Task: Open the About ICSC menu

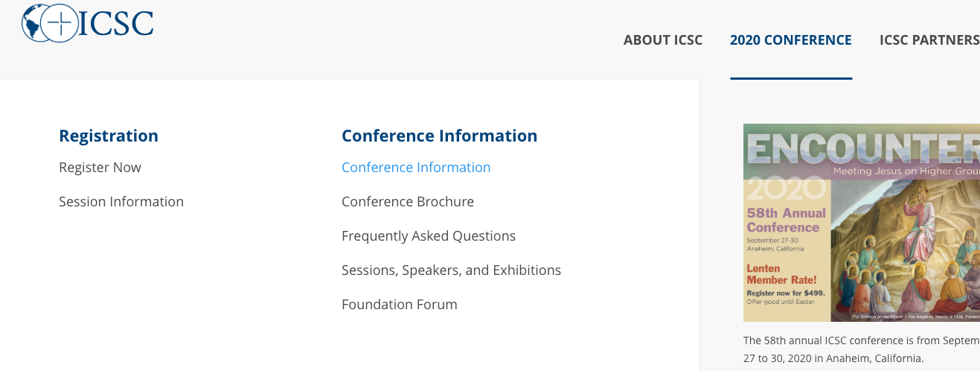Action: [x=662, y=40]
